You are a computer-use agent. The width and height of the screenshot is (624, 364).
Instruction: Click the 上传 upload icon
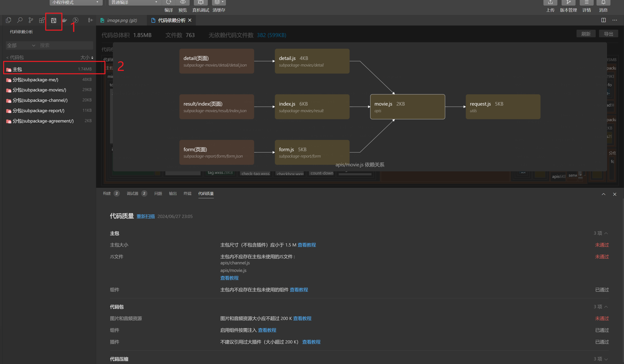550,2
